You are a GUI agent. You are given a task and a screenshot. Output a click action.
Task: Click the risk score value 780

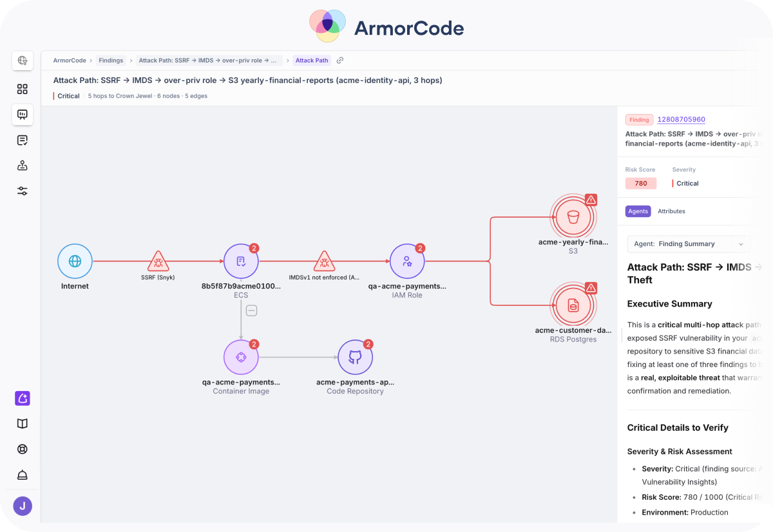tap(641, 184)
